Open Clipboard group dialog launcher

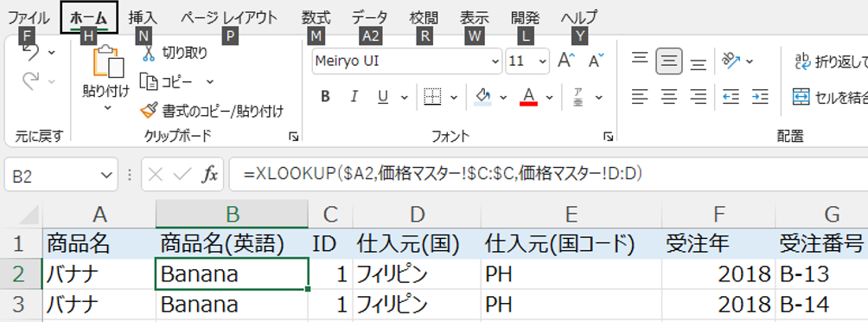293,137
